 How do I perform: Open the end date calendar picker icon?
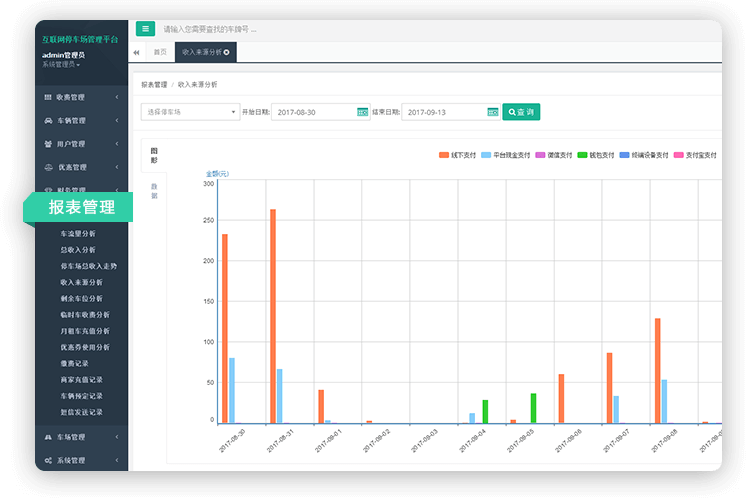click(493, 112)
